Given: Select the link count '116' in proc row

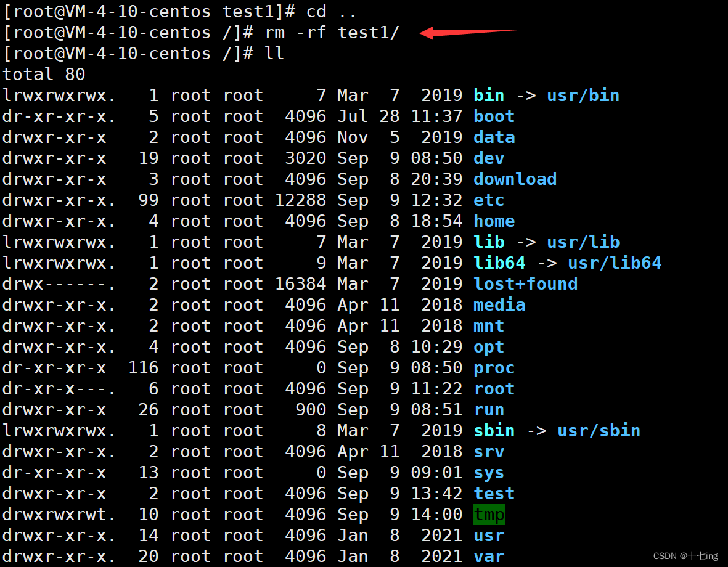Looking at the screenshot, I should 144,368.
